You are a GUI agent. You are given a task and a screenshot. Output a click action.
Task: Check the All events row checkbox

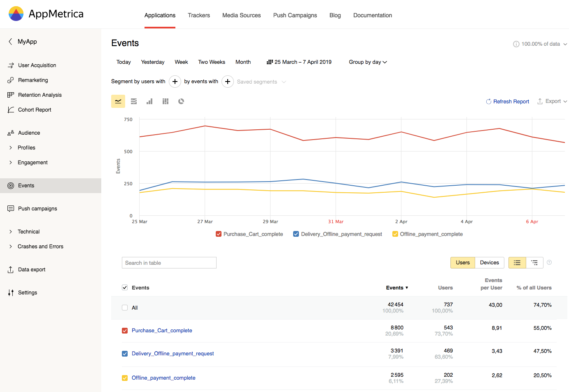point(125,308)
